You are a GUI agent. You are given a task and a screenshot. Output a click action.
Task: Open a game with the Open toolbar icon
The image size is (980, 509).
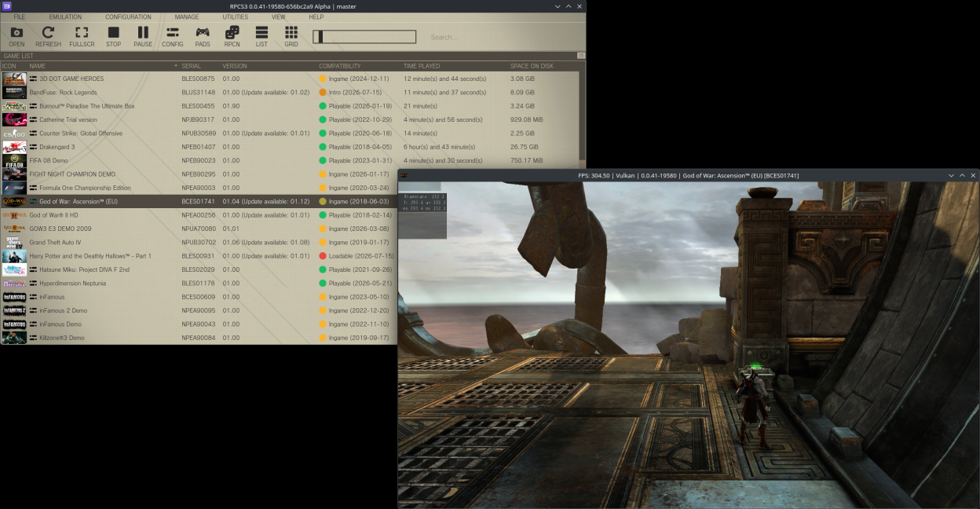pyautogui.click(x=16, y=36)
